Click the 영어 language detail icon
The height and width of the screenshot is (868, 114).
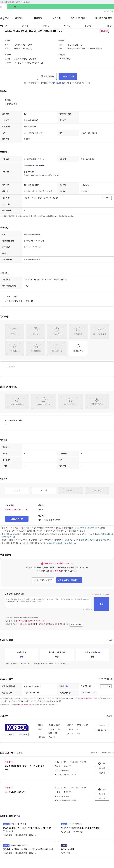(29, 247)
